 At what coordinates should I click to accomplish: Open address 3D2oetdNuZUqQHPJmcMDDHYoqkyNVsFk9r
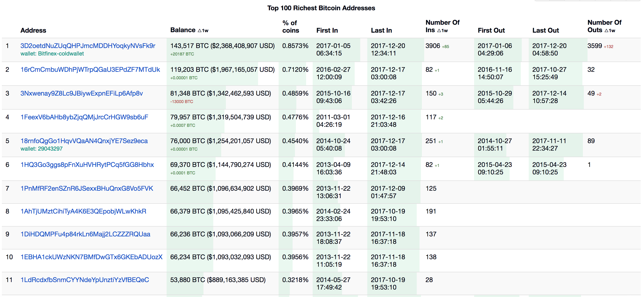coord(88,46)
